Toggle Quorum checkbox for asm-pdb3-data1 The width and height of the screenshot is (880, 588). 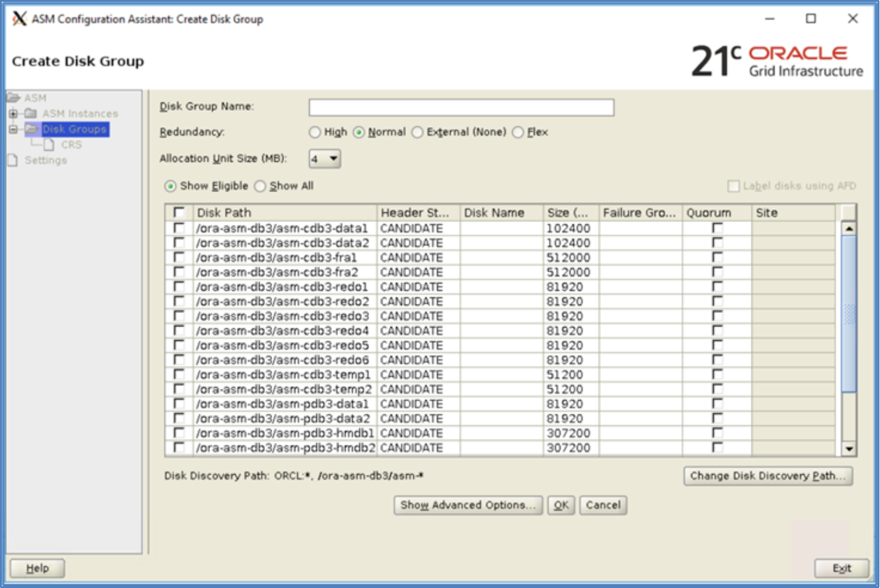717,404
